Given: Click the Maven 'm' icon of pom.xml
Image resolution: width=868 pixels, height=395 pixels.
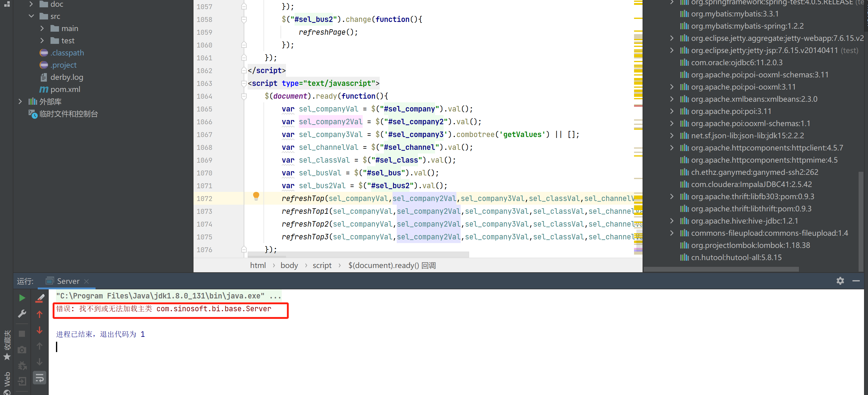Looking at the screenshot, I should pos(44,90).
